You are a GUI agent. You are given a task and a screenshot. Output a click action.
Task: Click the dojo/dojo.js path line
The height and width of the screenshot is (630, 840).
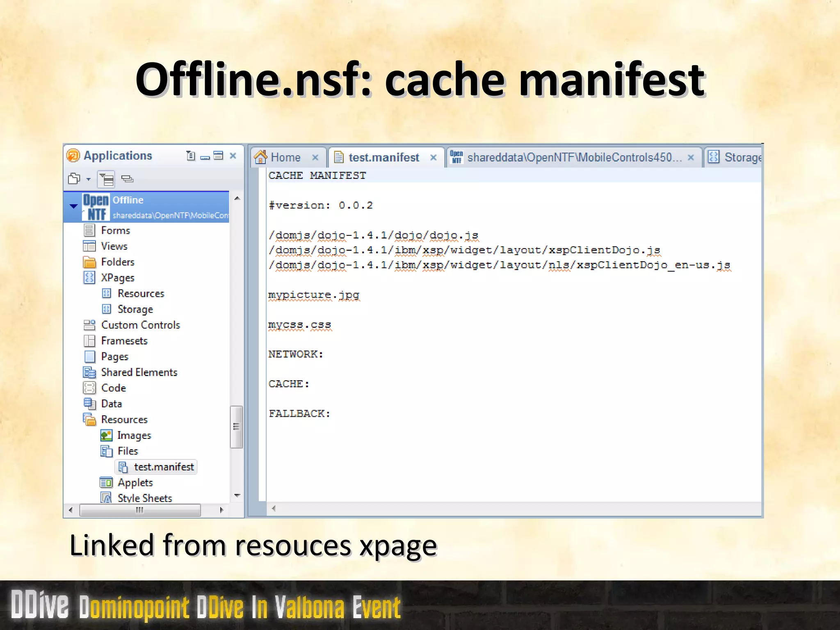(x=373, y=235)
